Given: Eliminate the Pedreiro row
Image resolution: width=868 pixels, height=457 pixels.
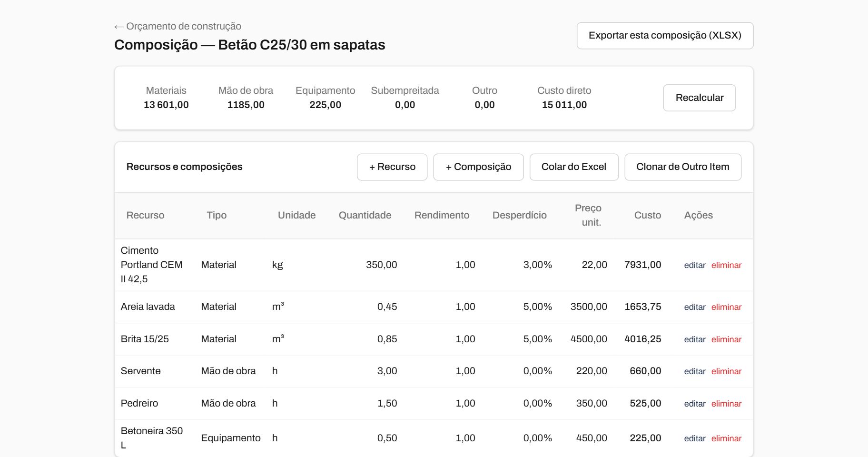Looking at the screenshot, I should coord(726,404).
